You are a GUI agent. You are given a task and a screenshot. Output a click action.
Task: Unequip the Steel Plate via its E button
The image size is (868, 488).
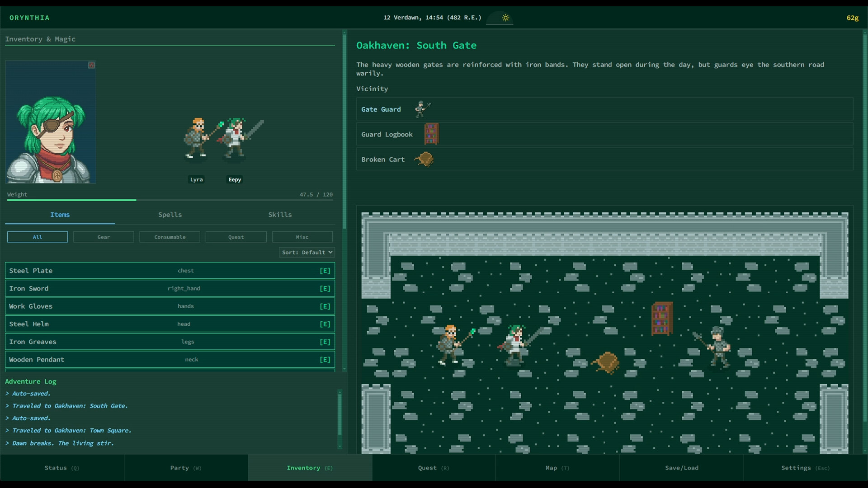325,271
